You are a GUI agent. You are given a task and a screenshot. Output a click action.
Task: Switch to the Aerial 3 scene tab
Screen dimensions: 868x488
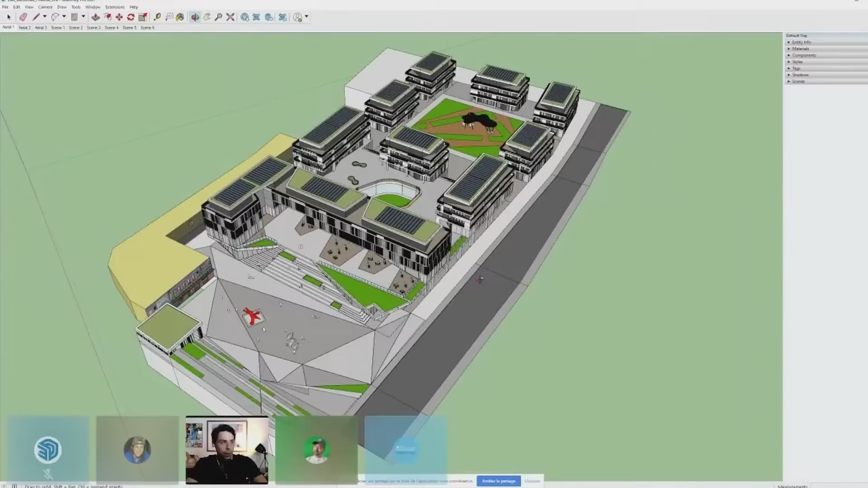click(x=41, y=28)
